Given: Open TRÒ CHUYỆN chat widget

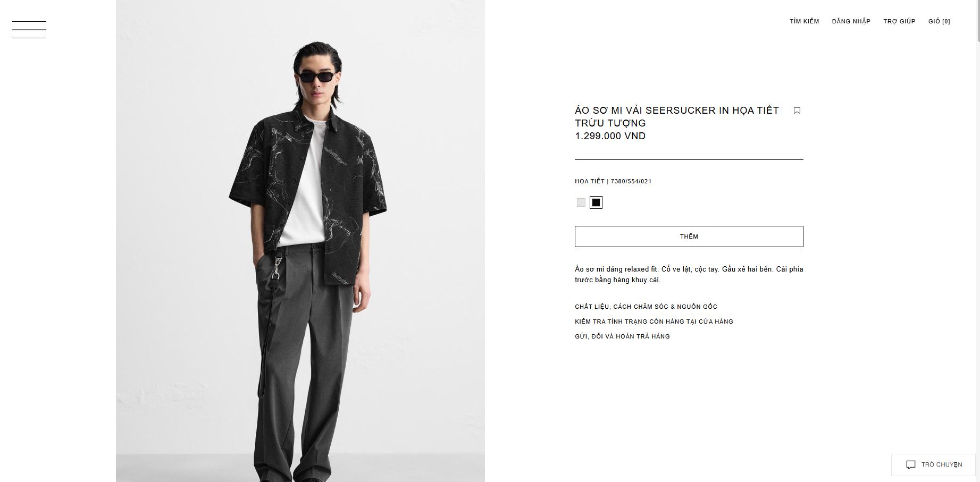Looking at the screenshot, I should coord(933,464).
